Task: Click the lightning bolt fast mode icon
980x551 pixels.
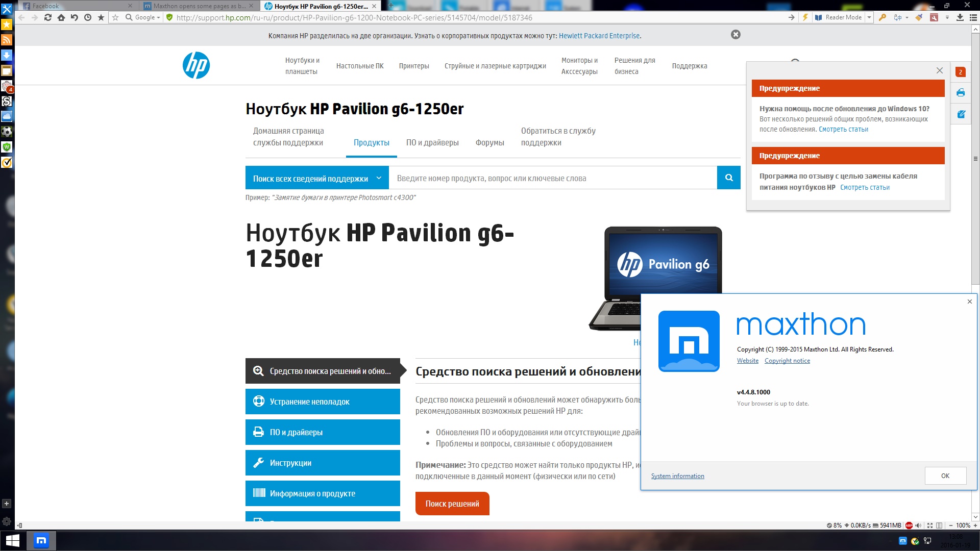Action: tap(805, 17)
